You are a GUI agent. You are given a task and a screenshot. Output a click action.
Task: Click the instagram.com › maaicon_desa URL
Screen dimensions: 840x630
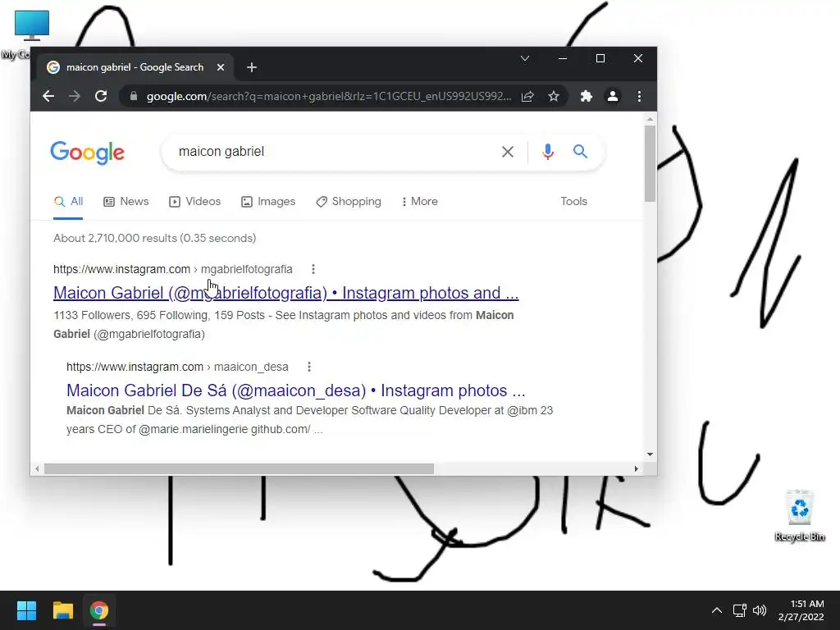[x=177, y=367]
